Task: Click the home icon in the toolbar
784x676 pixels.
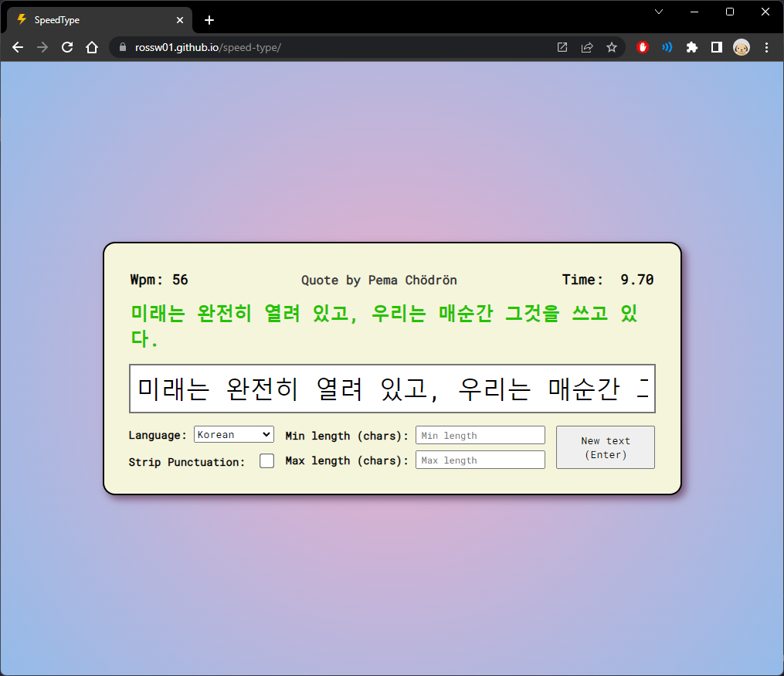Action: [x=92, y=47]
